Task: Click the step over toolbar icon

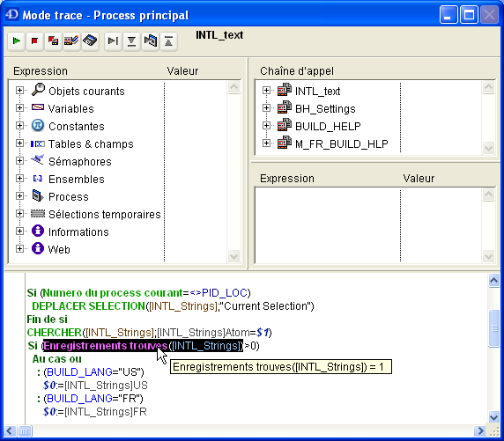Action: point(113,41)
